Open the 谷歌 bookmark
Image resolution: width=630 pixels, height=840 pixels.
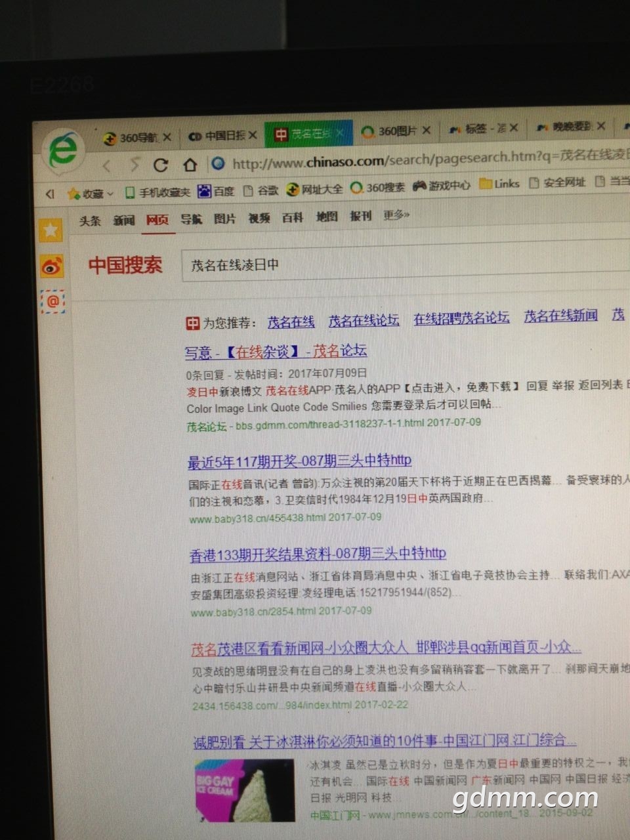[261, 190]
